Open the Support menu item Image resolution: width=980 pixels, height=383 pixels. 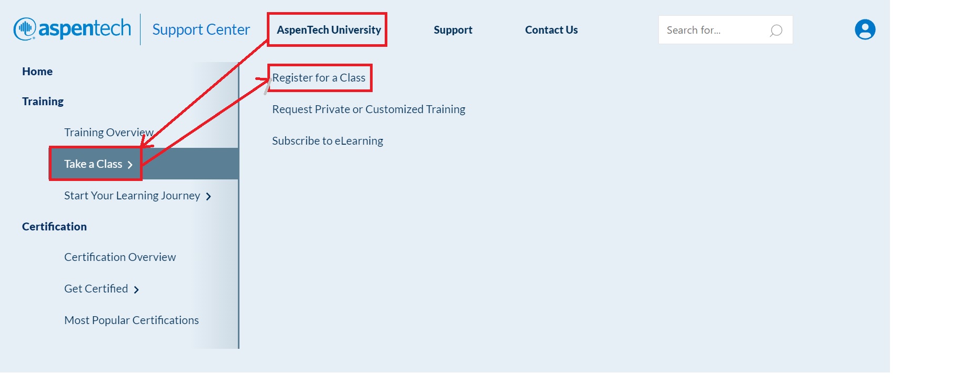pos(453,30)
